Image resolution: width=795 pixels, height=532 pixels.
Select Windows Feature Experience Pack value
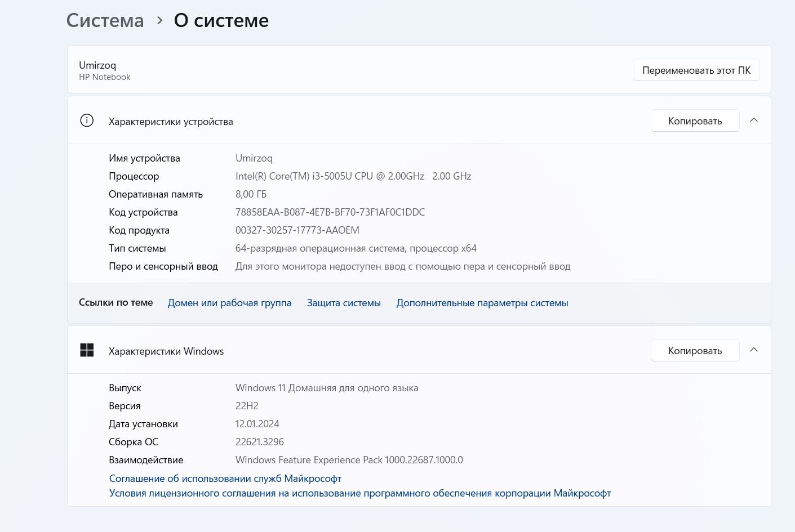[x=349, y=460]
